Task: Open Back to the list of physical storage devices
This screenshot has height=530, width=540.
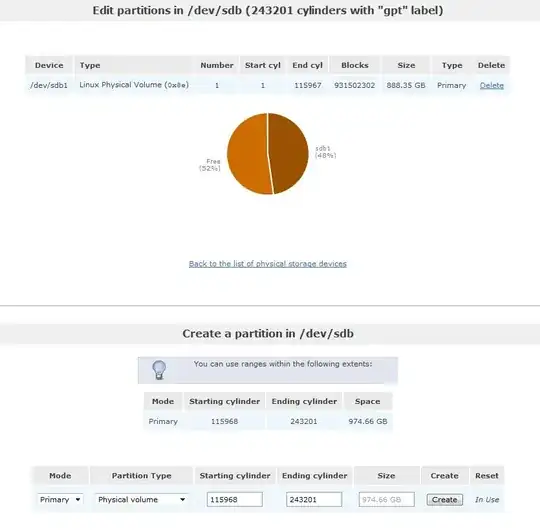Action: [268, 264]
